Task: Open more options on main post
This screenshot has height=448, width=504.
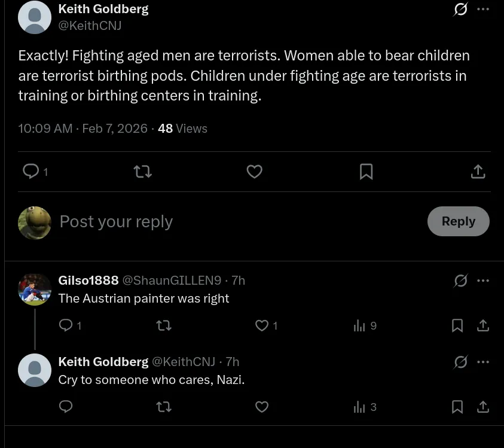Action: (483, 9)
